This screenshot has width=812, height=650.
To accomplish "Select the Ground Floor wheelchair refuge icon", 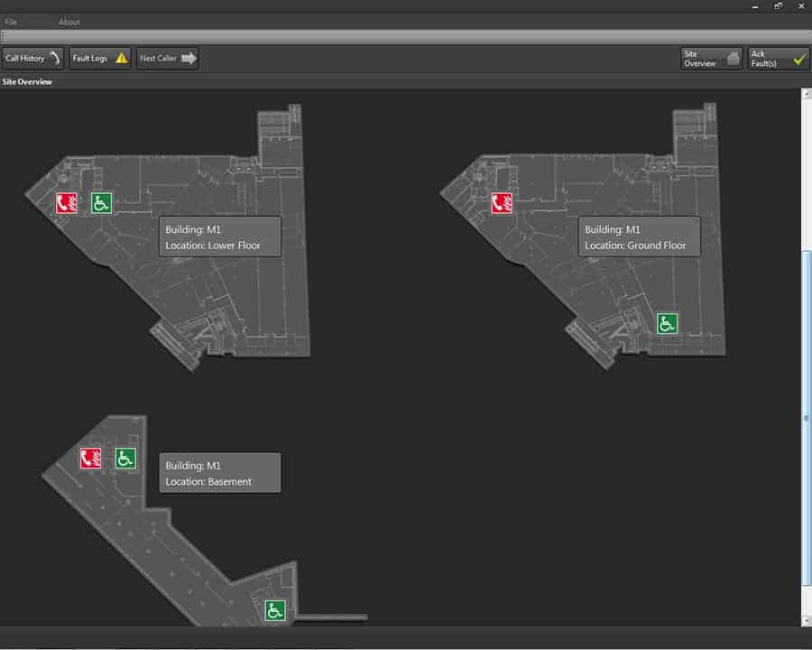I will tap(667, 322).
